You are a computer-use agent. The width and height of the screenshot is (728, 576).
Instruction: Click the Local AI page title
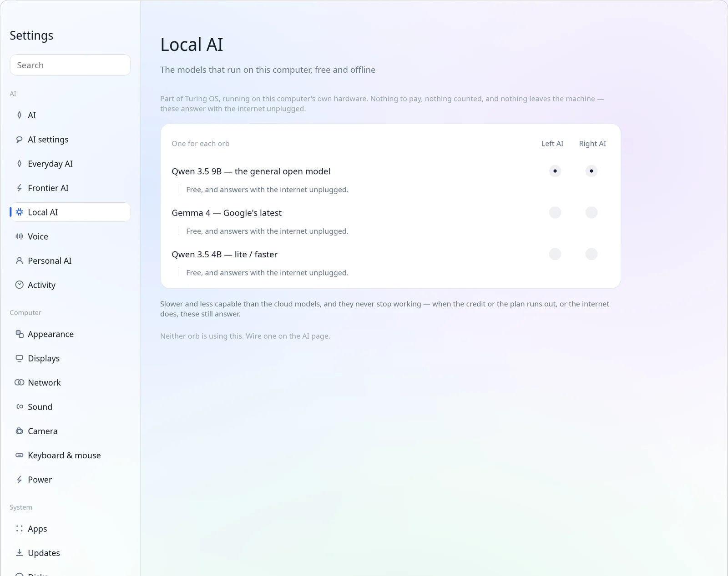(x=192, y=45)
